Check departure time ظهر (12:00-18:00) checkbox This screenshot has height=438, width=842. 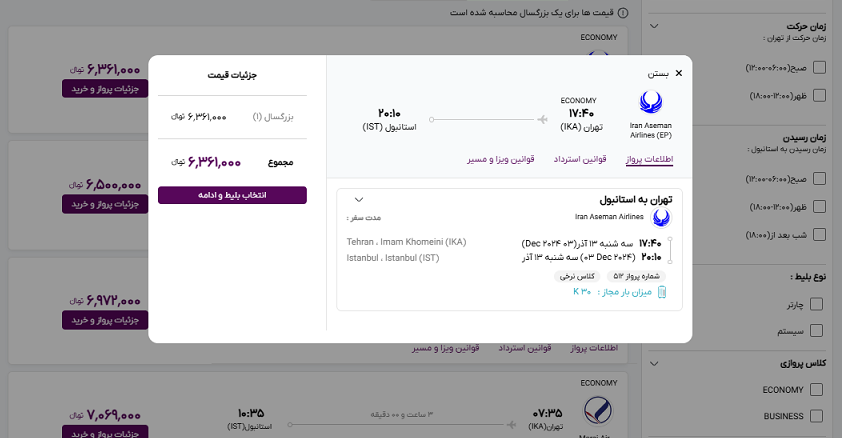click(819, 96)
